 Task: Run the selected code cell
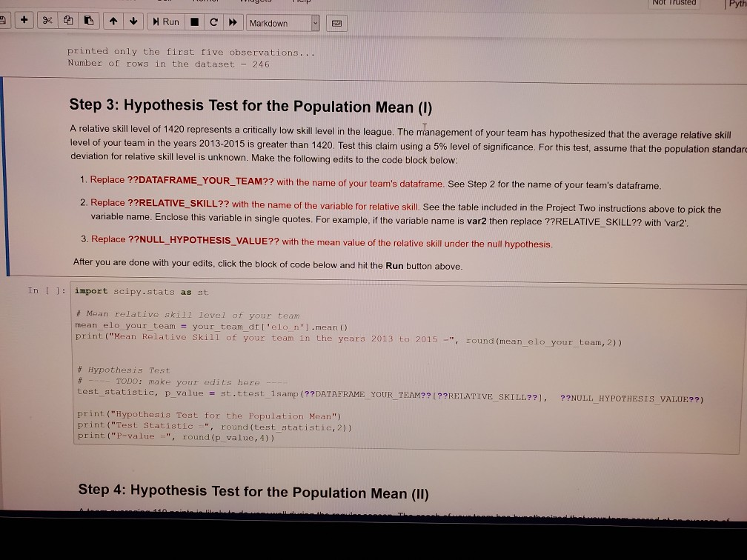click(x=165, y=22)
